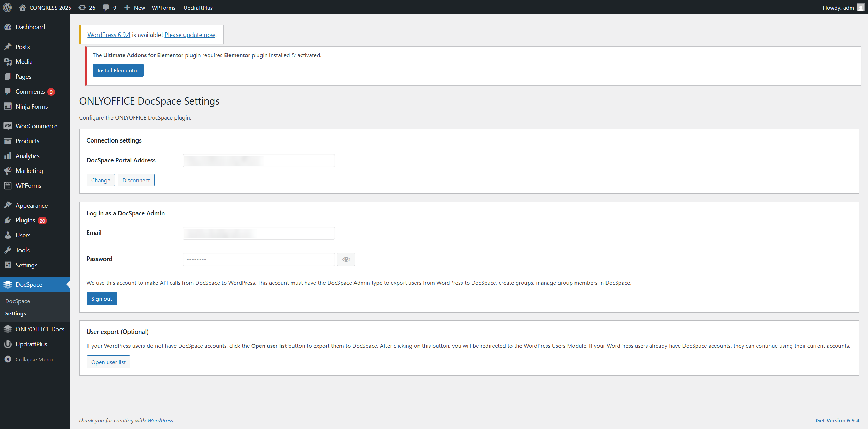This screenshot has height=429, width=868.
Task: Open WooCommerce from the sidebar icon
Action: (x=8, y=126)
